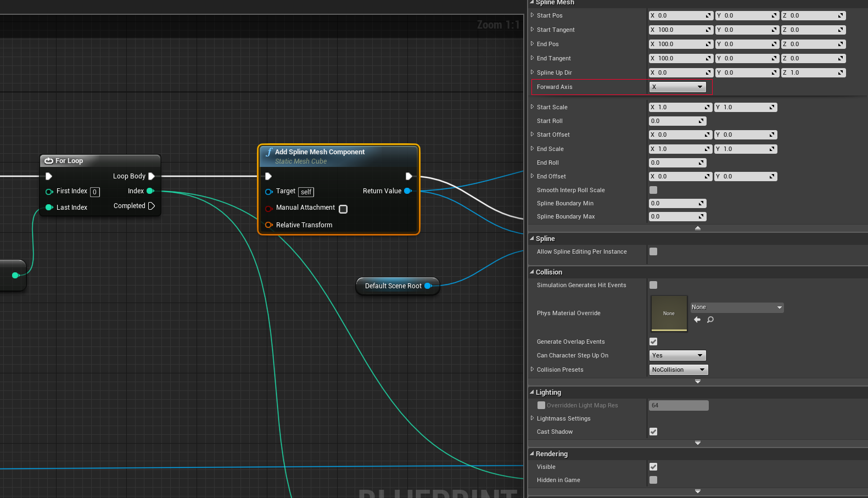Edit Spline Boundary Max value field
The width and height of the screenshot is (868, 498).
pyautogui.click(x=677, y=216)
